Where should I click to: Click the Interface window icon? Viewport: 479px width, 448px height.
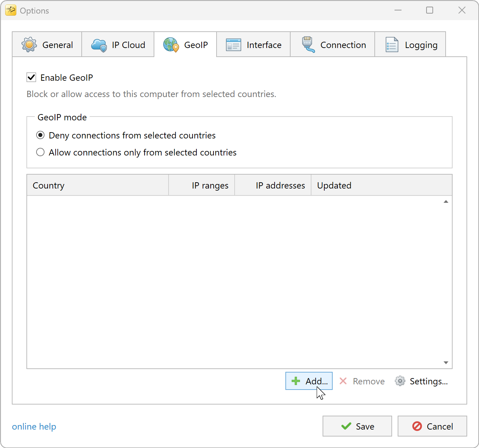[234, 45]
